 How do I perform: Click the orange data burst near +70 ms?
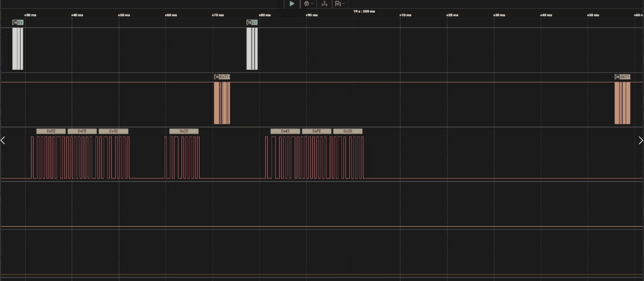click(x=222, y=103)
